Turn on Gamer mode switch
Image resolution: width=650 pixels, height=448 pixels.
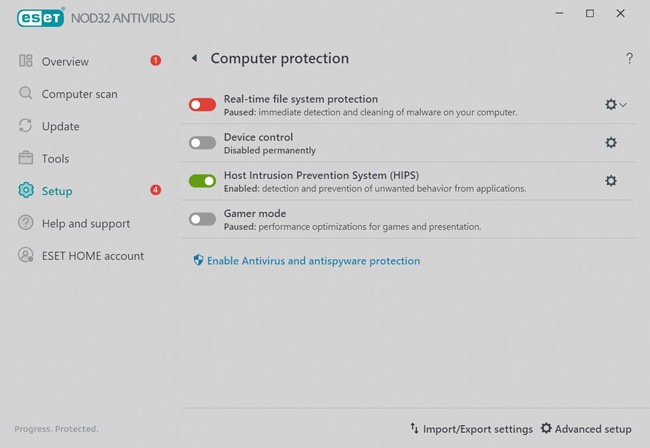(x=202, y=219)
